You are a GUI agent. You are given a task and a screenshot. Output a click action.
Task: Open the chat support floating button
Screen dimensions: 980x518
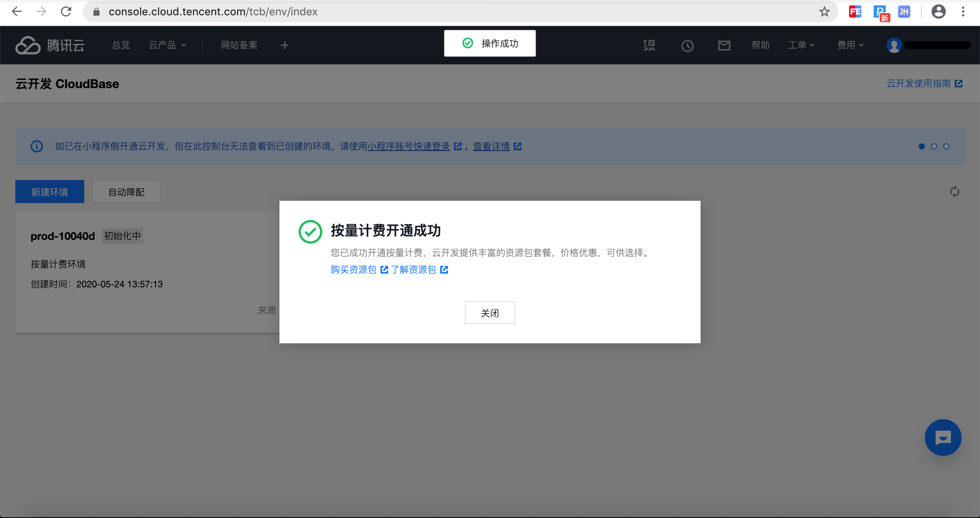(x=943, y=438)
